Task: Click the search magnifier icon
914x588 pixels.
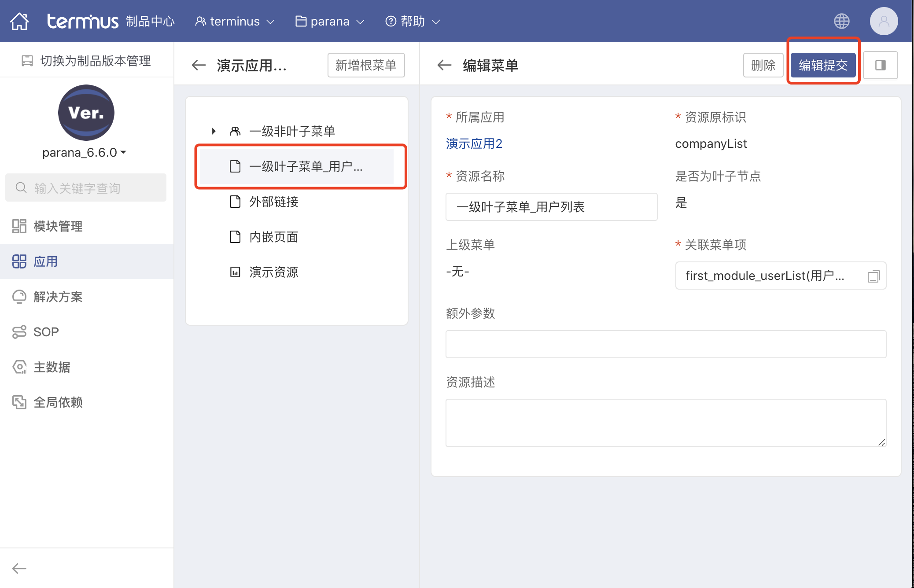Action: [21, 188]
